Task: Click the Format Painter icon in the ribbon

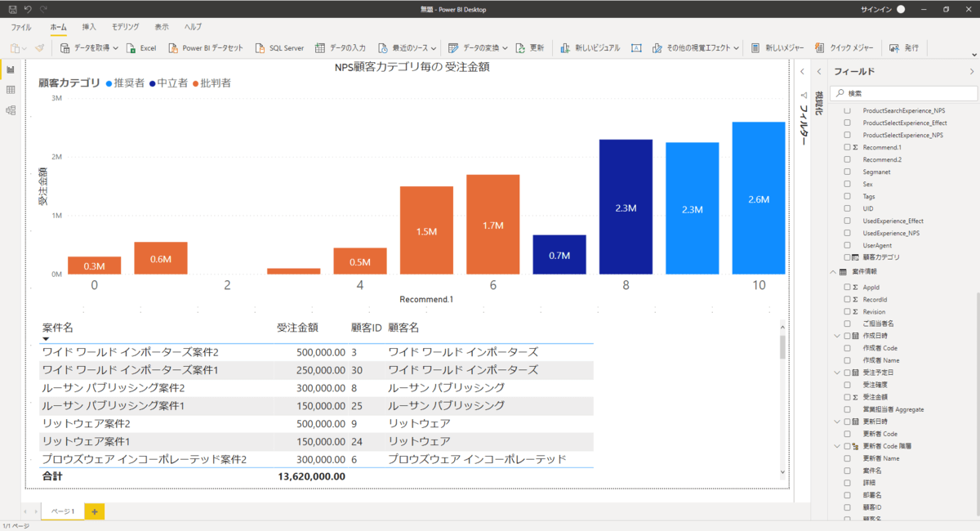Action: tap(40, 48)
